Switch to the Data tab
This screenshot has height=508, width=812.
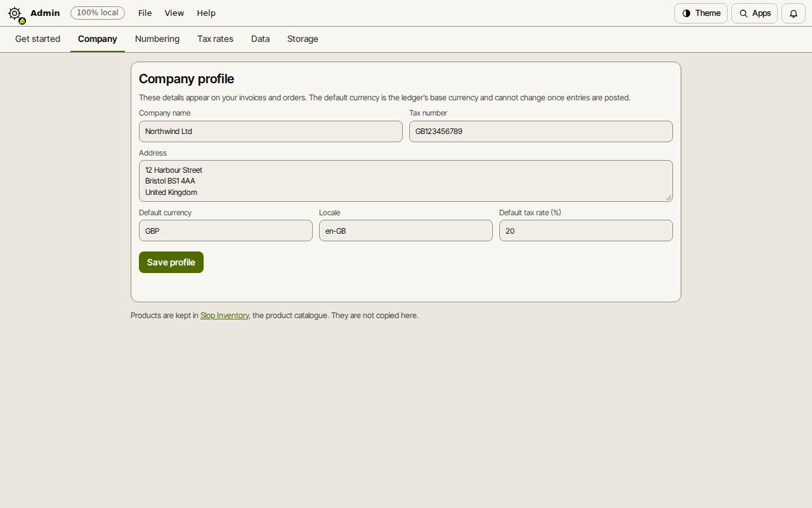point(260,39)
